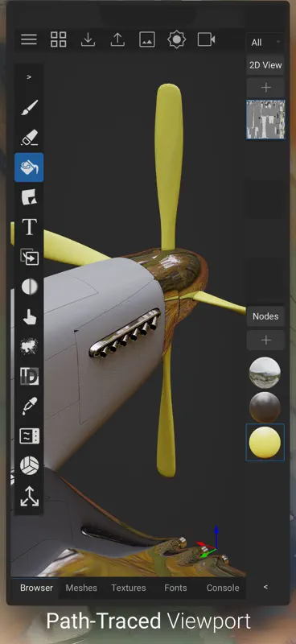The image size is (296, 644).
Task: Click the Nodes button
Action: [265, 316]
